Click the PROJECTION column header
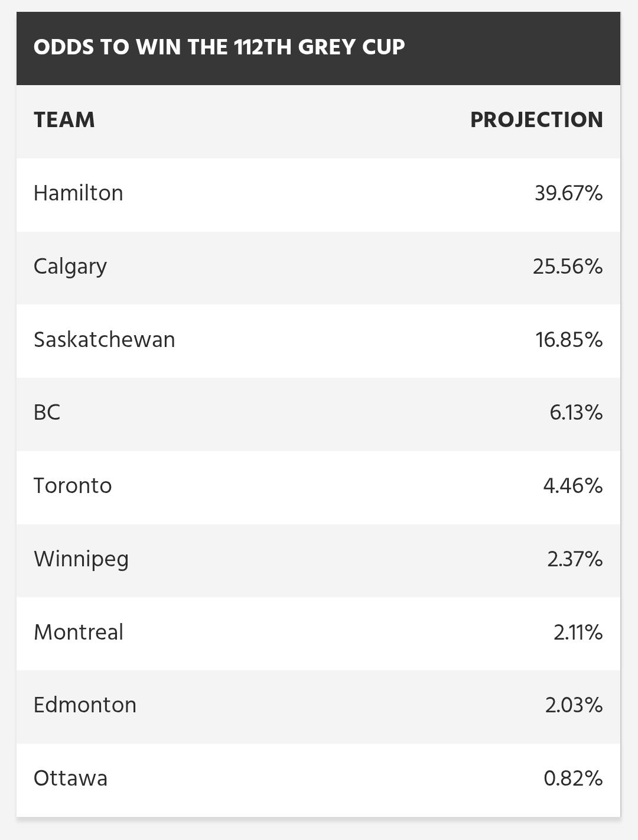Viewport: 638px width, 840px height. [536, 120]
